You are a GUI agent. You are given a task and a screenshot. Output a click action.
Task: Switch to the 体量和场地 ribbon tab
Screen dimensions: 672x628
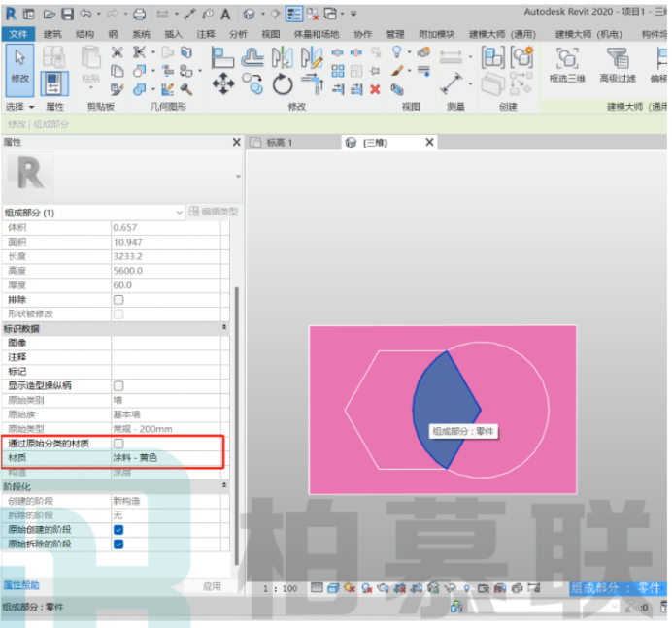pos(317,34)
